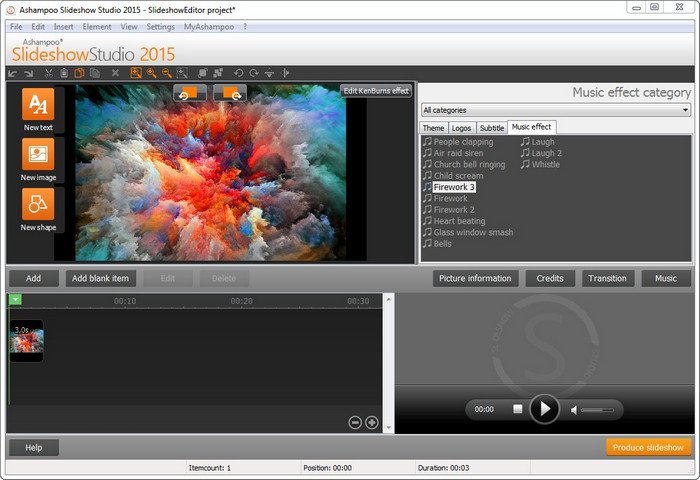This screenshot has width=700, height=480.
Task: Click the speaker volume icon
Action: 574,409
